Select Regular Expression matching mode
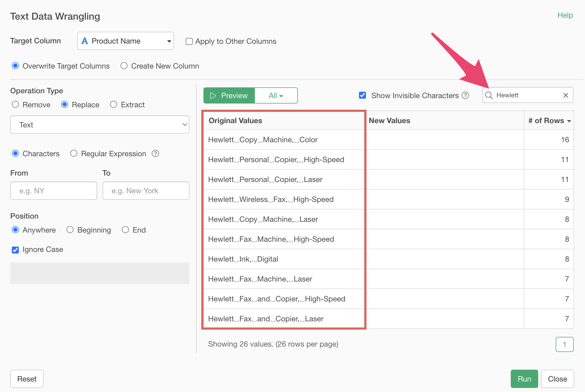Image resolution: width=585 pixels, height=392 pixels. click(74, 154)
